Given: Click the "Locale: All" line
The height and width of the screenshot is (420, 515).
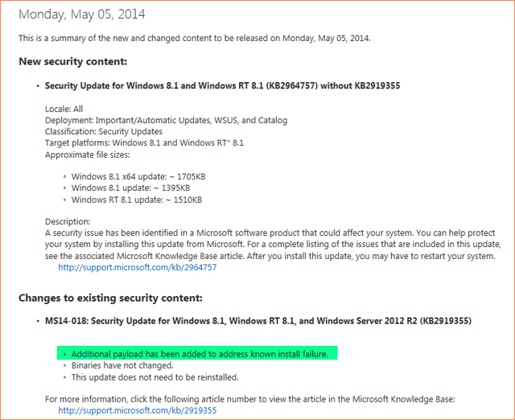Looking at the screenshot, I should [64, 109].
